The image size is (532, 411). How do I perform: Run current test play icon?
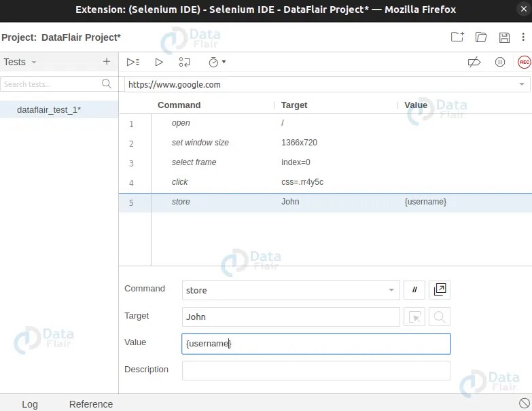(x=159, y=62)
